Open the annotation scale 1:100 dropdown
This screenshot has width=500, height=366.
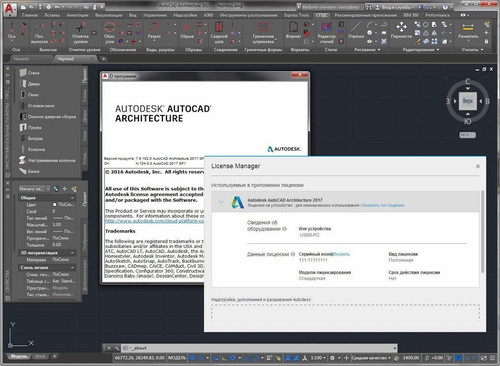[x=318, y=358]
